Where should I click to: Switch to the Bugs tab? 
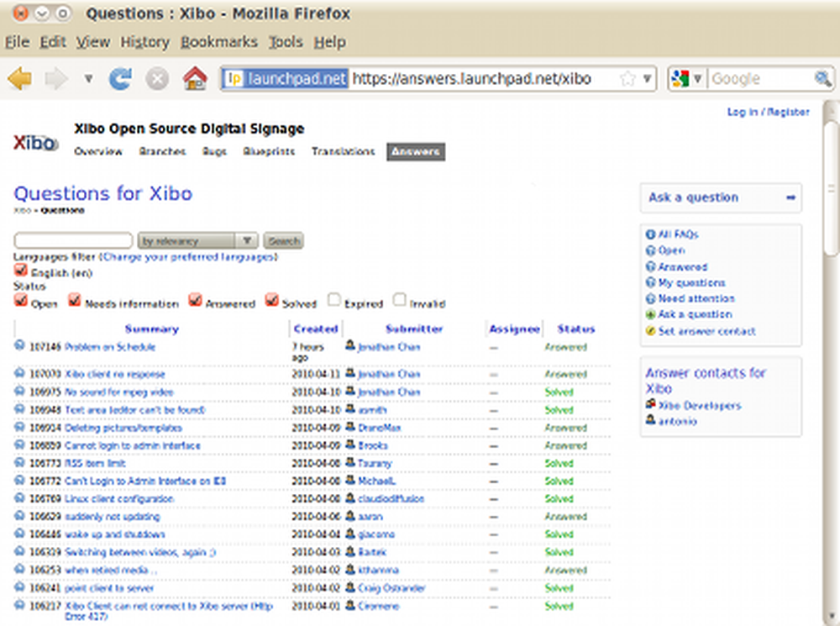[x=214, y=152]
